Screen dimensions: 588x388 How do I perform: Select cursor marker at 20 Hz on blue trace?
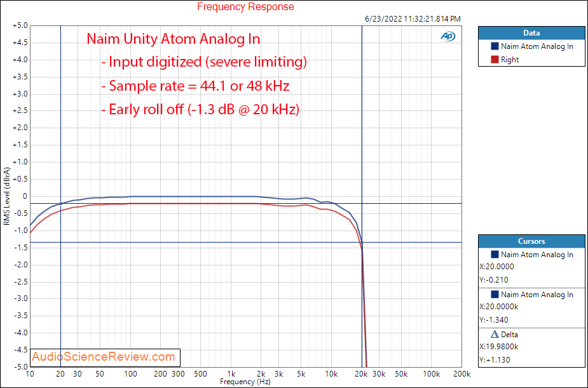point(61,204)
